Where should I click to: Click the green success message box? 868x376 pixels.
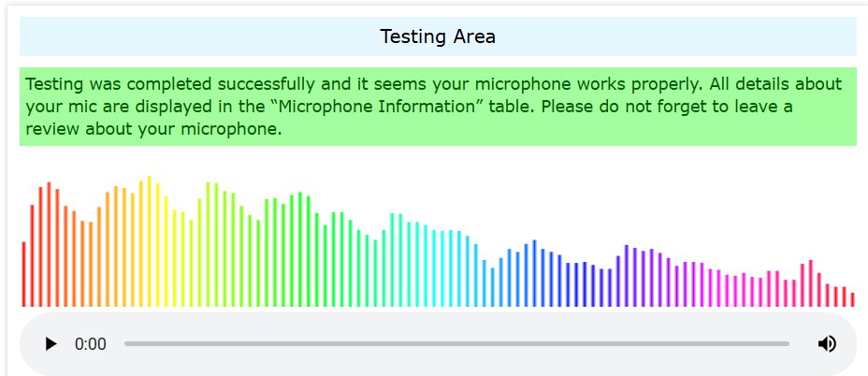[438, 107]
